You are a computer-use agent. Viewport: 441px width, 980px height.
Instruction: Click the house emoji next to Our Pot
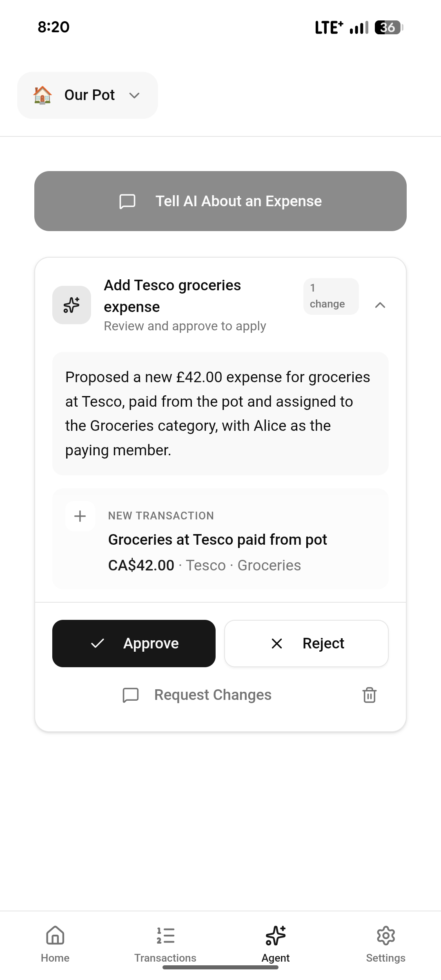tap(42, 95)
